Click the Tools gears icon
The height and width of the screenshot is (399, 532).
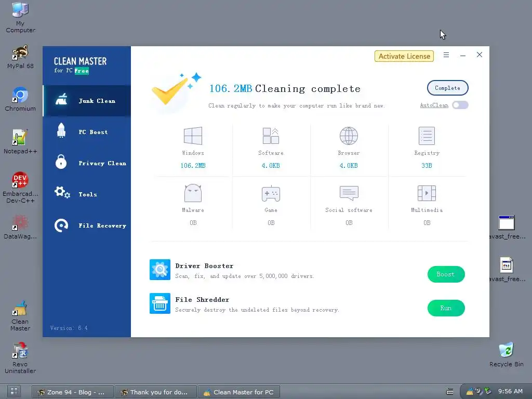click(x=62, y=192)
